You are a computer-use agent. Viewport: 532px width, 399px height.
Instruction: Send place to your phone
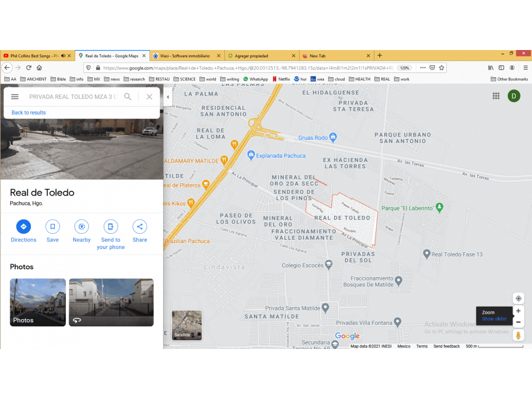111,227
